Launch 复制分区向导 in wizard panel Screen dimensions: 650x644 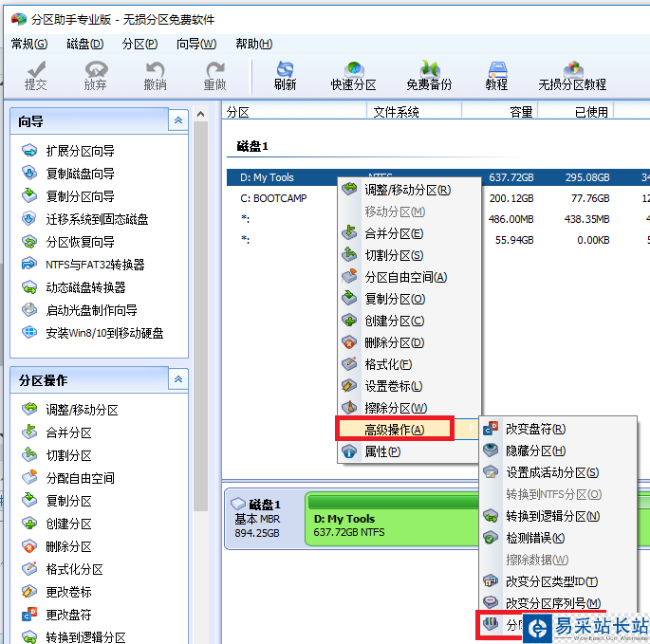click(69, 196)
